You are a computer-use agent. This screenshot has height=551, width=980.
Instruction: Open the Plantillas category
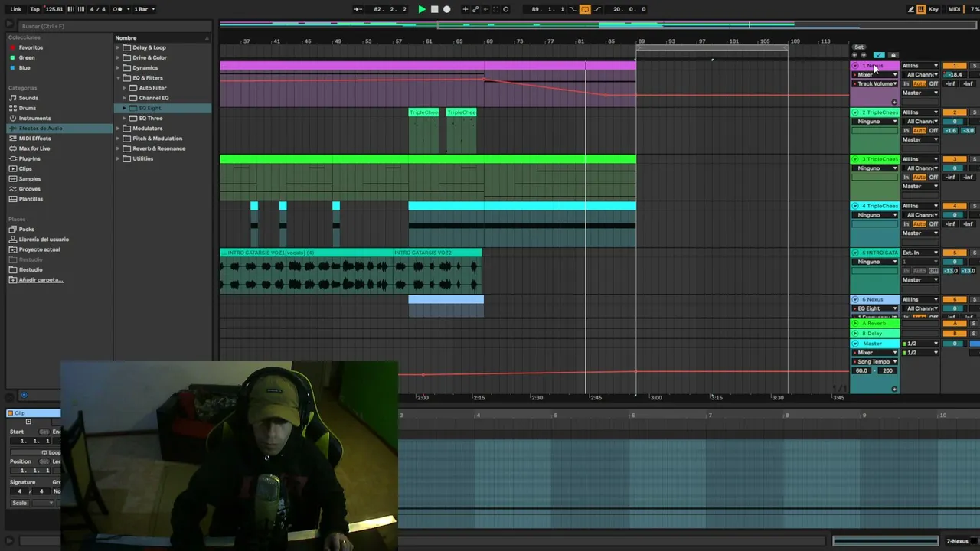coord(31,199)
